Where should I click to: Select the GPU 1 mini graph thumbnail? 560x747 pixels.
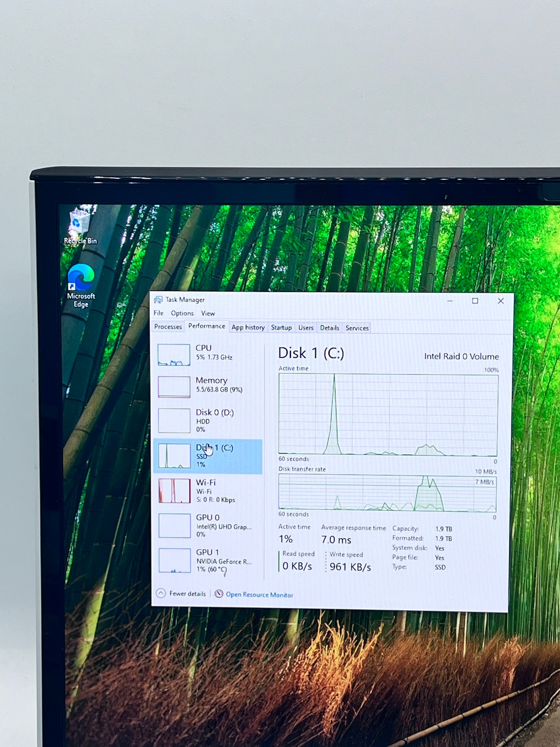point(175,561)
